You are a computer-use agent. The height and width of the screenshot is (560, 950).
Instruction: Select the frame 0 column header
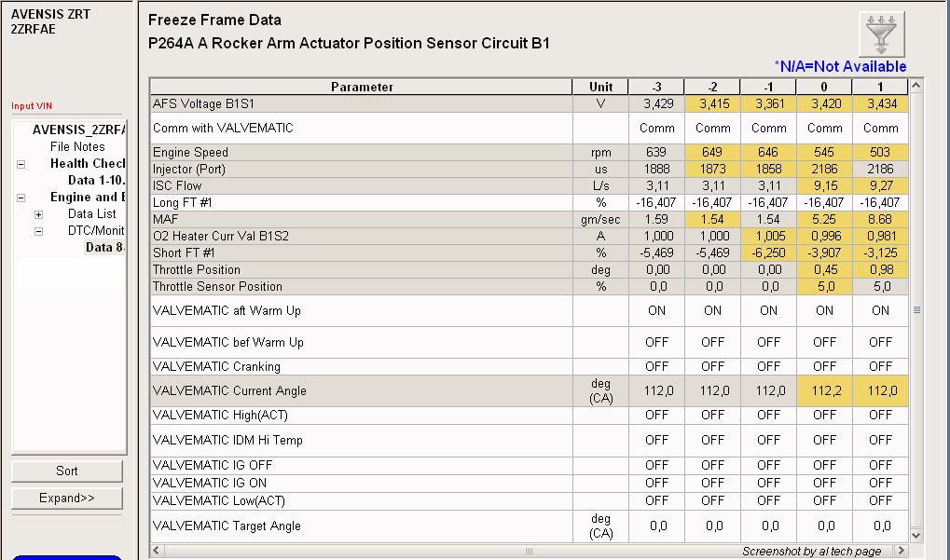point(824,87)
